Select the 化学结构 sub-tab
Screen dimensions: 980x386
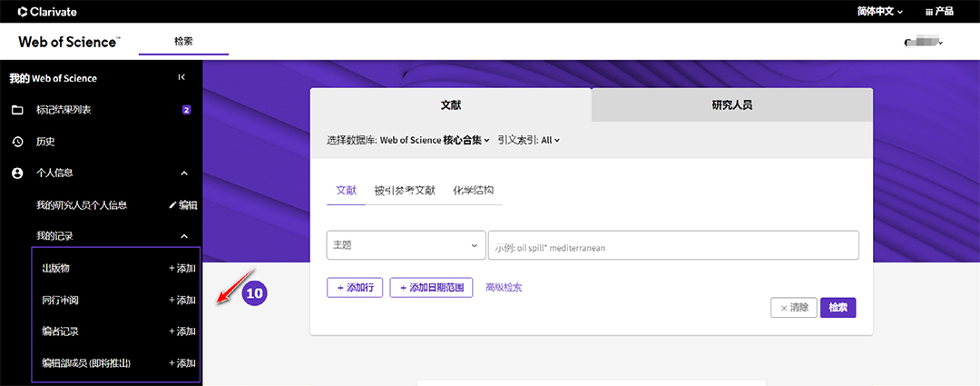(473, 191)
